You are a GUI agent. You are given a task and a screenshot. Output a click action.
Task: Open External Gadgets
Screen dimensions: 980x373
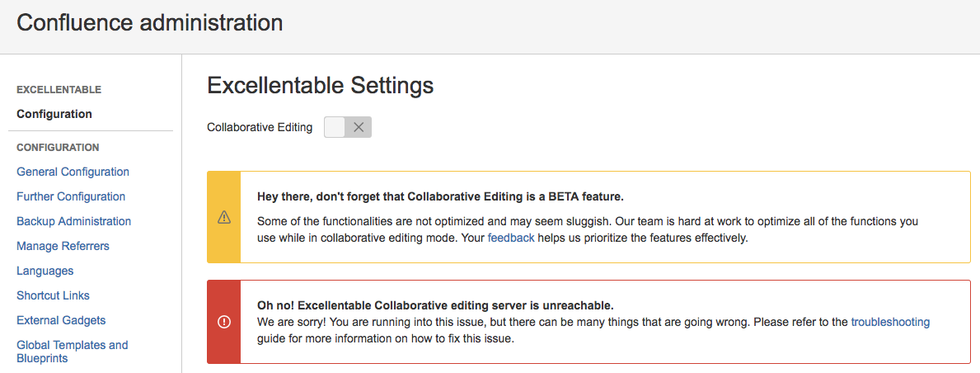click(x=61, y=320)
